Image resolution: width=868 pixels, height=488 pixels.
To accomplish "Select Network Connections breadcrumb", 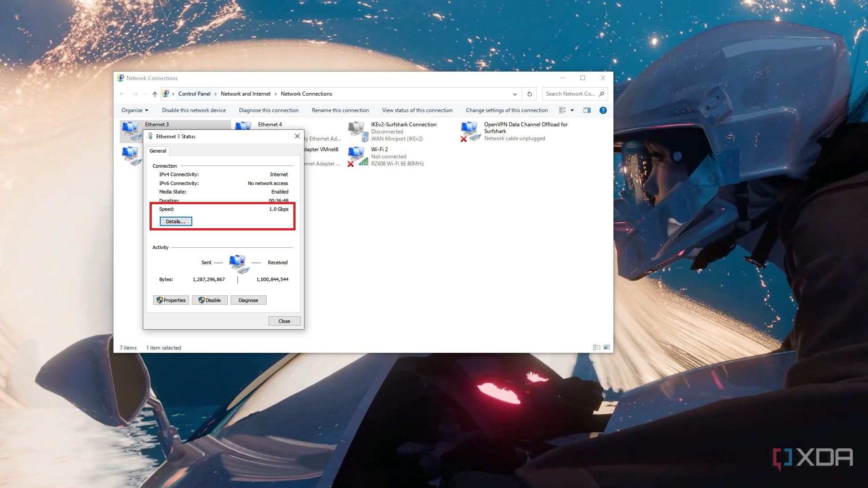I will (306, 94).
